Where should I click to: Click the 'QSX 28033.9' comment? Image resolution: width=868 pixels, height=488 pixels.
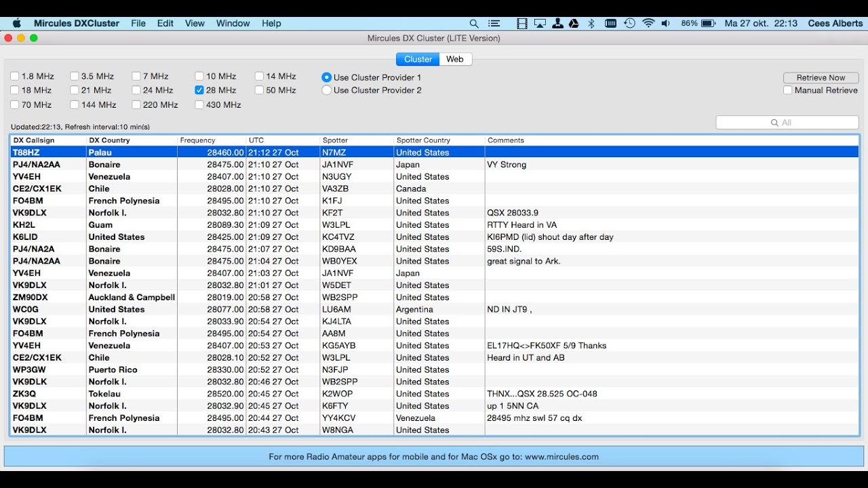click(513, 213)
